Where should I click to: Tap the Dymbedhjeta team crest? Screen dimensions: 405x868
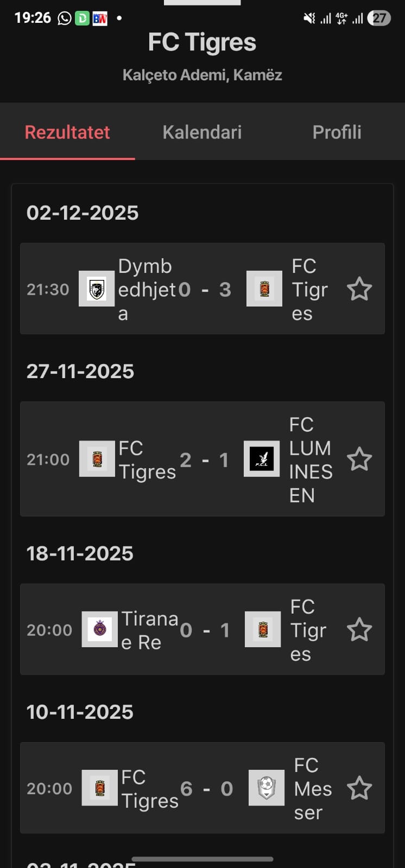click(x=97, y=289)
